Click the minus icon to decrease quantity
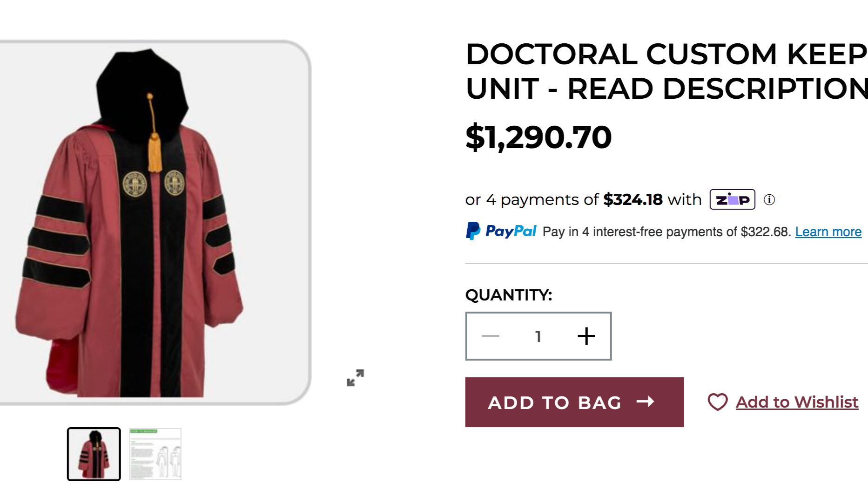 point(490,335)
